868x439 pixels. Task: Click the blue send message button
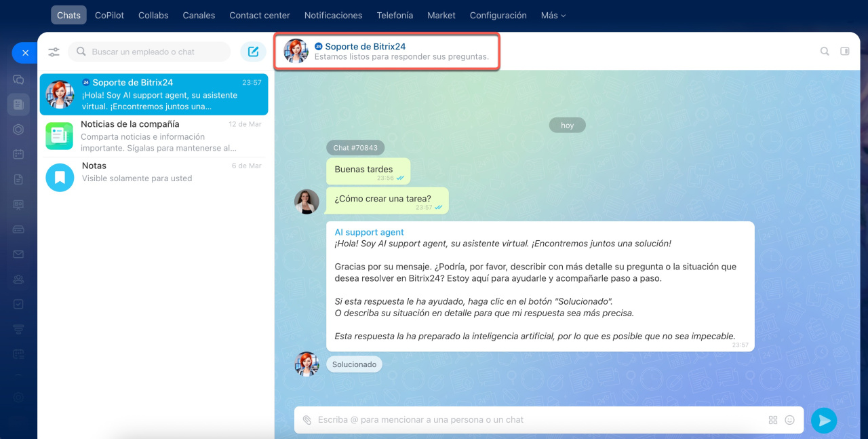(x=824, y=420)
